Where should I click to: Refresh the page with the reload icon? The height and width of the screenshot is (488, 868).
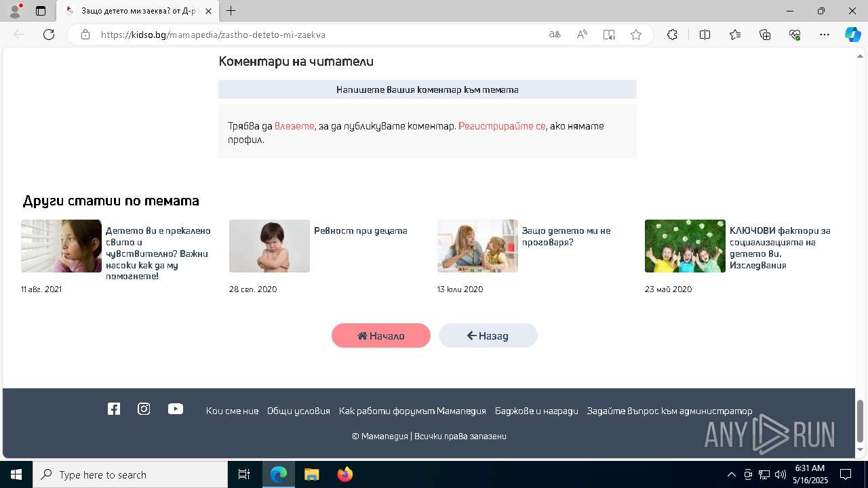coord(49,35)
